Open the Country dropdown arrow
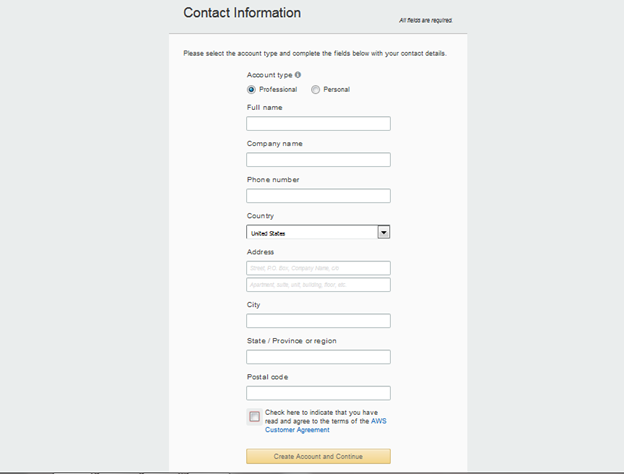Image resolution: width=624 pixels, height=474 pixels. [x=384, y=232]
